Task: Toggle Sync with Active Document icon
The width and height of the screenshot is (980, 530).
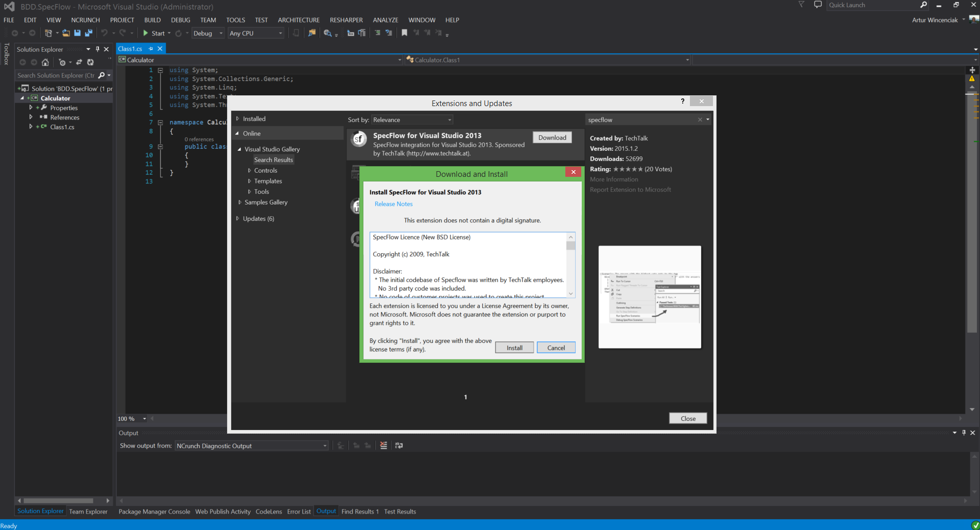Action: pyautogui.click(x=79, y=63)
